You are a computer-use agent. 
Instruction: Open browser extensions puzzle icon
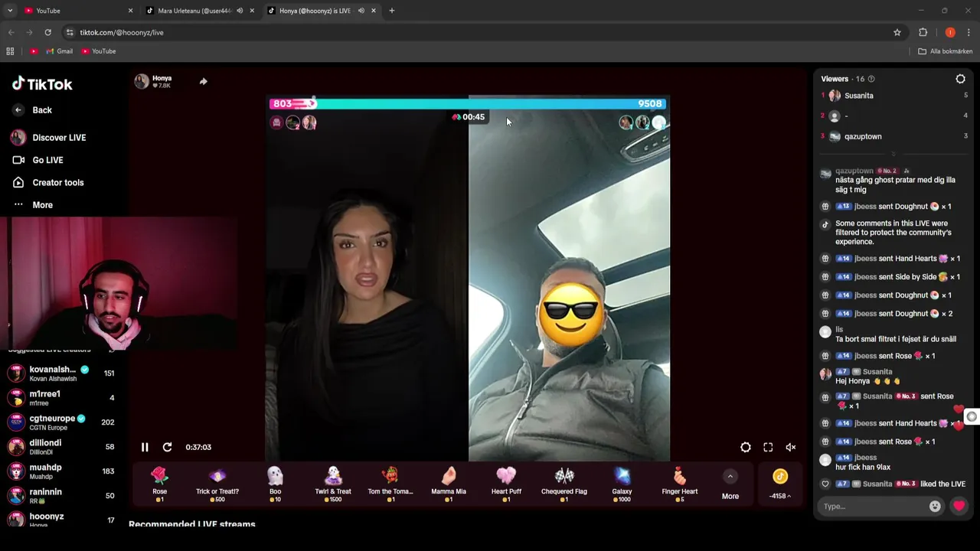(923, 32)
